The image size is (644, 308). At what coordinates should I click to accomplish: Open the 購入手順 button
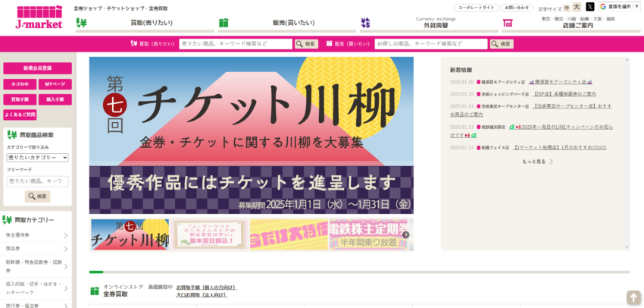55,99
